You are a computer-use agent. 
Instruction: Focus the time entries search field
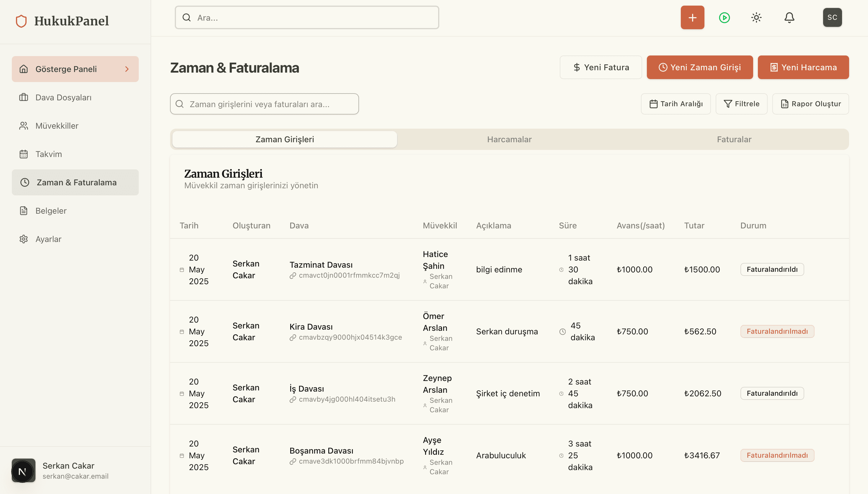(265, 104)
